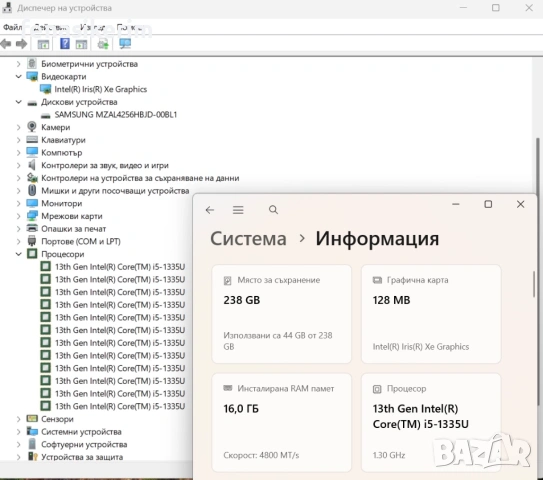
Task: Collapse the Видеокарти node
Action: click(x=18, y=77)
